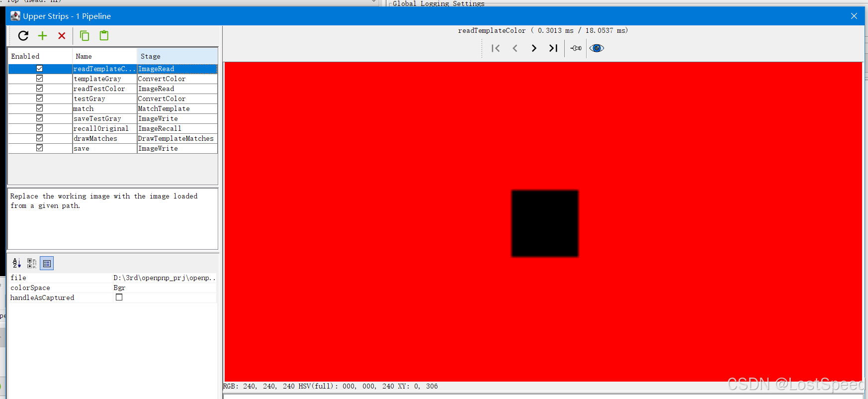Click the Name column header

point(104,56)
